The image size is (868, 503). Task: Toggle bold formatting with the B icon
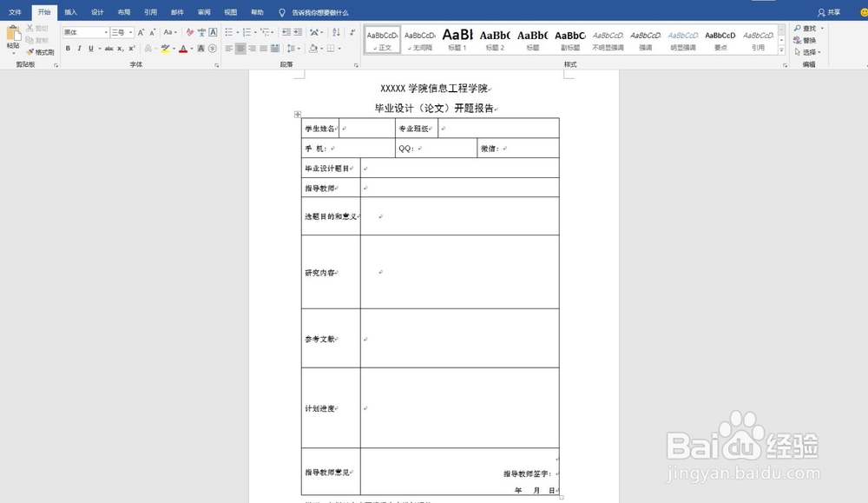[68, 48]
